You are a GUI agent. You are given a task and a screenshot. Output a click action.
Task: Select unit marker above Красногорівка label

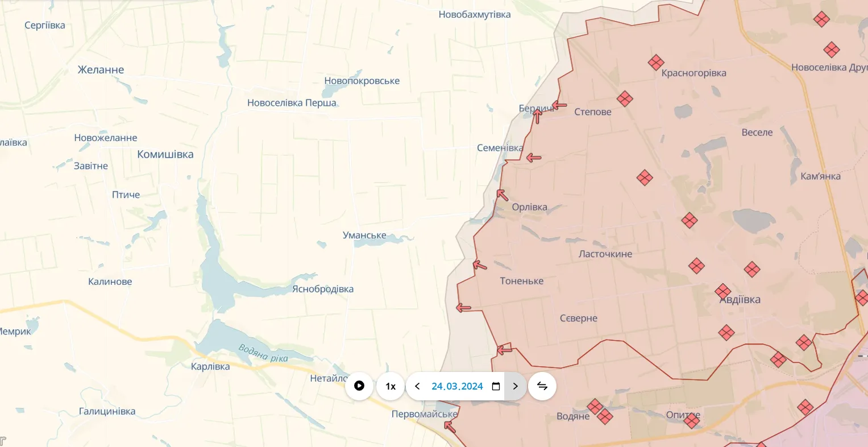[x=656, y=63]
